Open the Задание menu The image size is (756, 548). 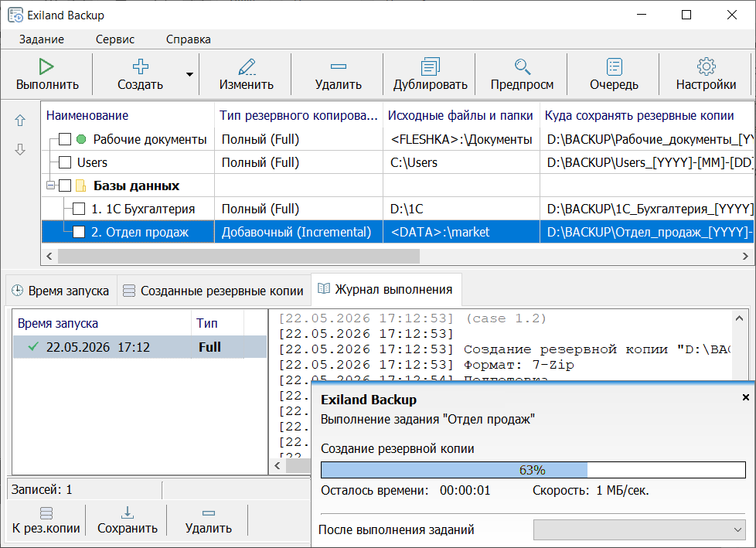point(42,39)
